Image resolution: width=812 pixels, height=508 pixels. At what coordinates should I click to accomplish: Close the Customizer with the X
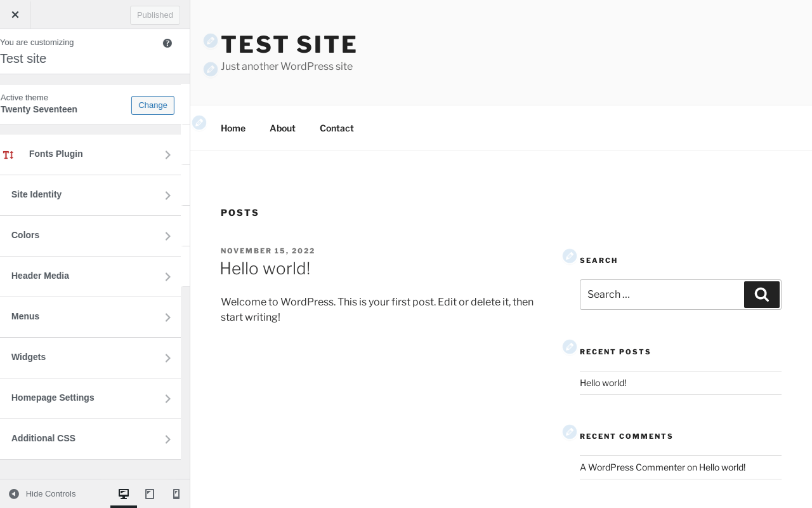[x=15, y=15]
